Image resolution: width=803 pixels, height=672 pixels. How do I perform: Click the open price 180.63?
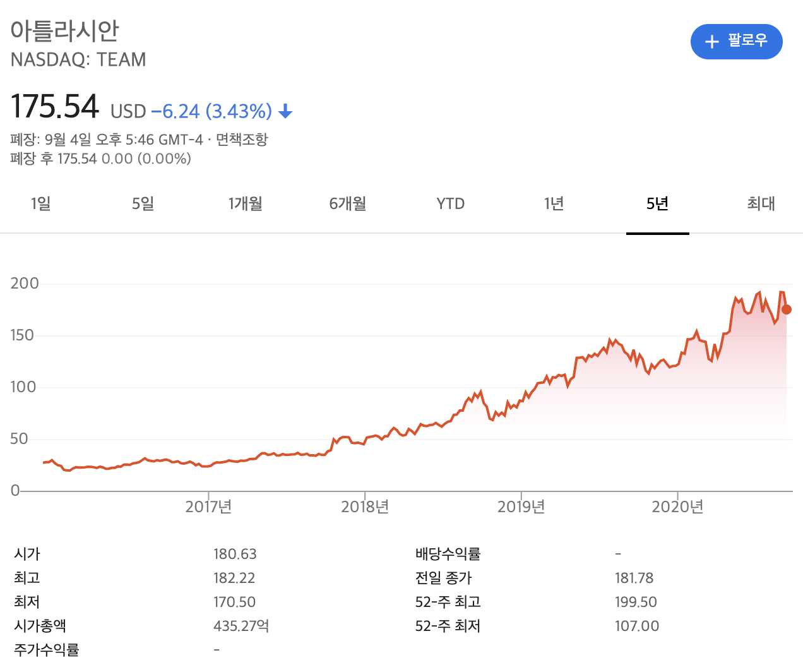point(235,554)
